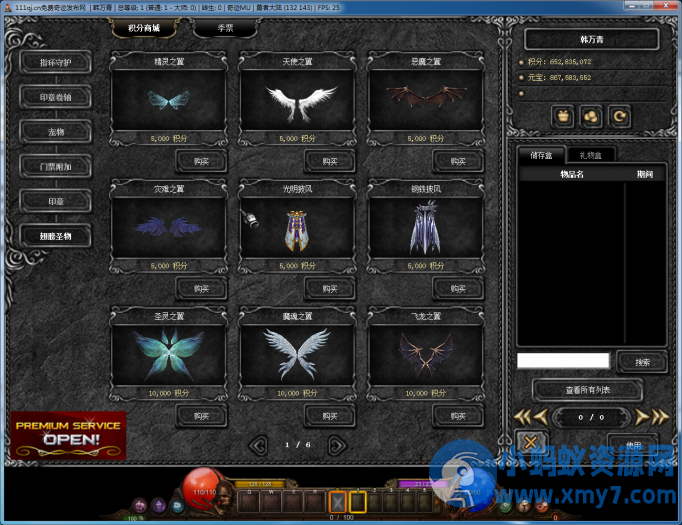This screenshot has width=682, height=525.
Task: Open the gift box icon under the balances
Action: [x=563, y=117]
